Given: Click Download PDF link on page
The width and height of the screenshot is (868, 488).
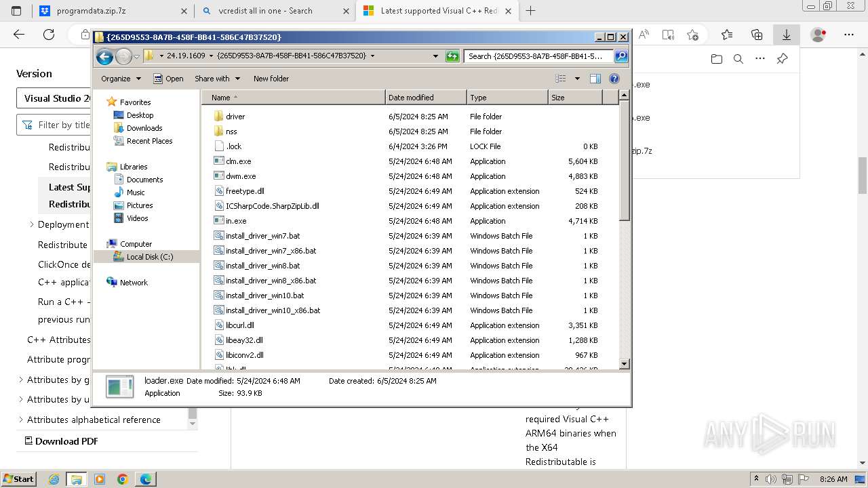Looking at the screenshot, I should point(61,441).
